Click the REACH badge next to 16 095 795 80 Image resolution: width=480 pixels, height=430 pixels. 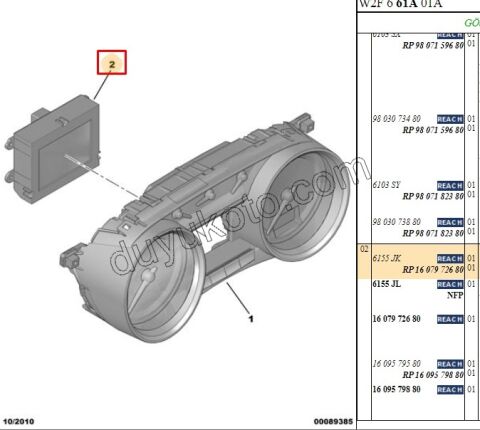click(450, 364)
